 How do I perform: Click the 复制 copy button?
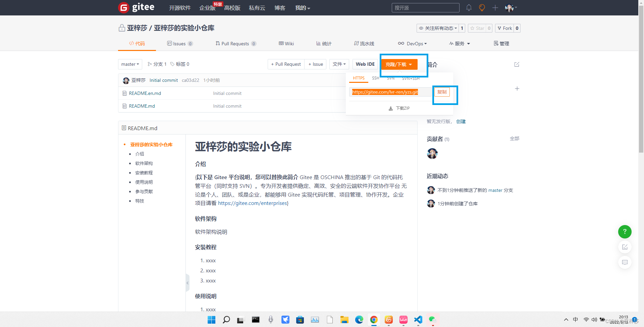[442, 92]
